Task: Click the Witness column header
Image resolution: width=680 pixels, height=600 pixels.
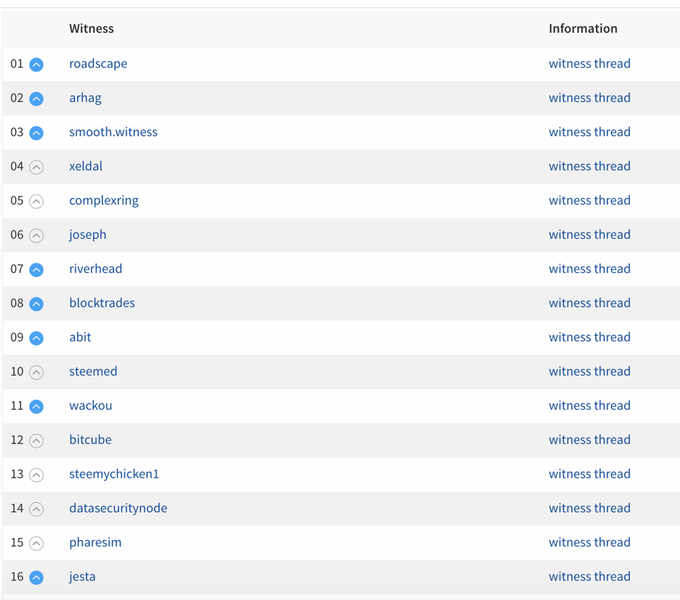Action: [92, 29]
